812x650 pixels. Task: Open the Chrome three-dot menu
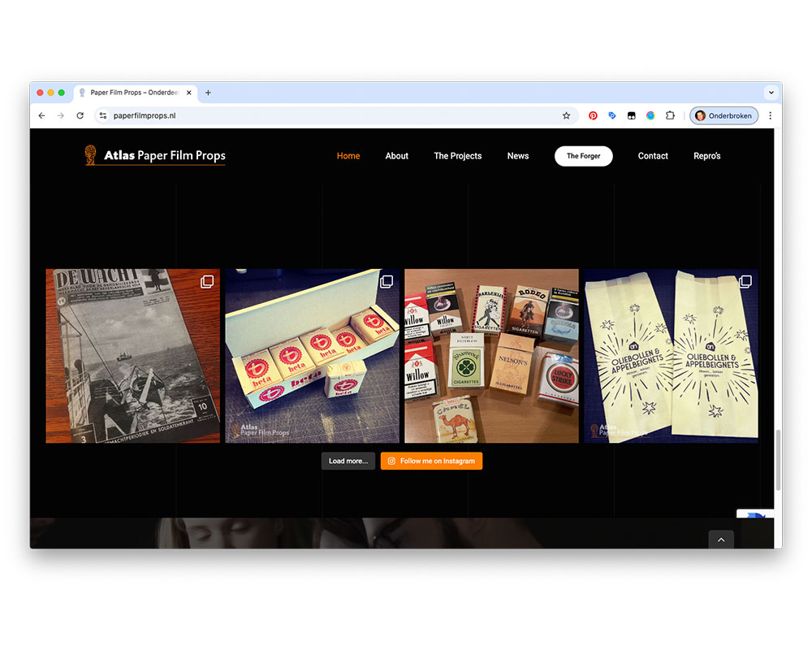coord(770,115)
